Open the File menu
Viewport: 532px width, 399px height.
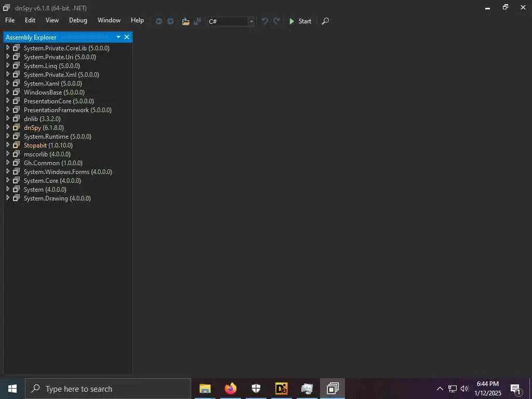(x=10, y=20)
